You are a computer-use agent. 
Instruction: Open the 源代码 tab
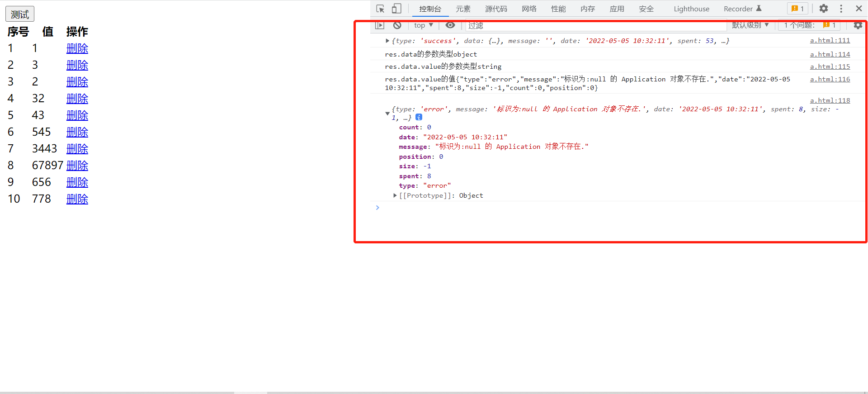coord(496,9)
